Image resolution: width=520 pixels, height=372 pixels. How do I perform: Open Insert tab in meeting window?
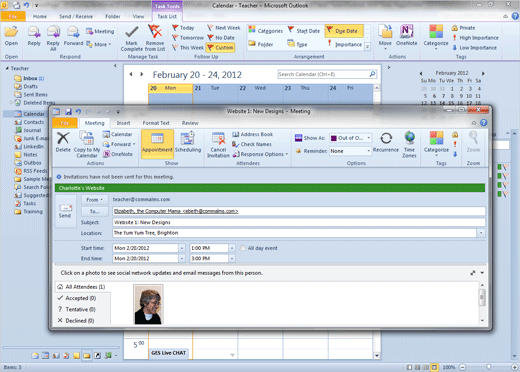pos(123,123)
